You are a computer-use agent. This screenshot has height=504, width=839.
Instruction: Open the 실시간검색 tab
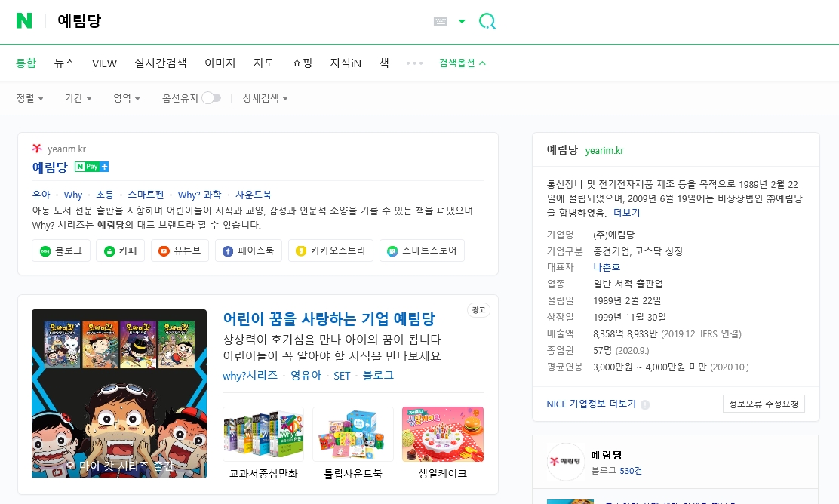pyautogui.click(x=161, y=63)
